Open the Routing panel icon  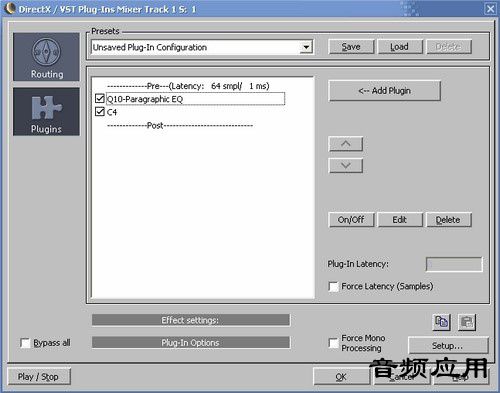pos(46,57)
